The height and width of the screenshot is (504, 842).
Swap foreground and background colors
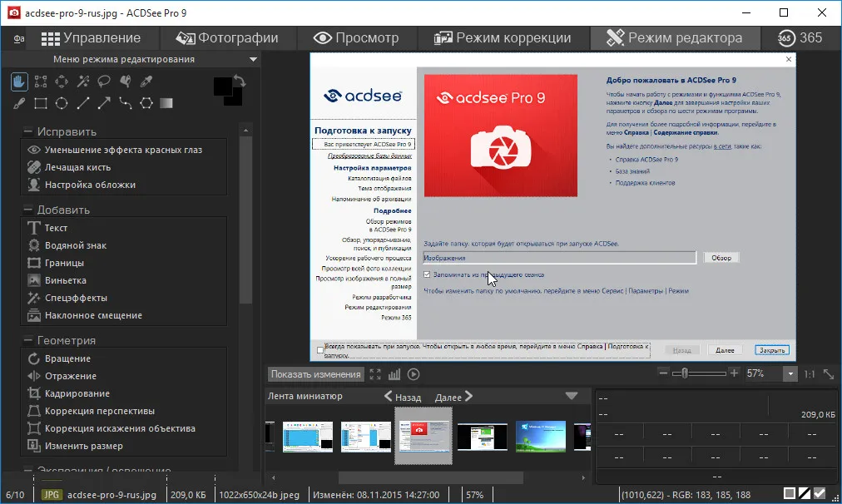coord(240,82)
